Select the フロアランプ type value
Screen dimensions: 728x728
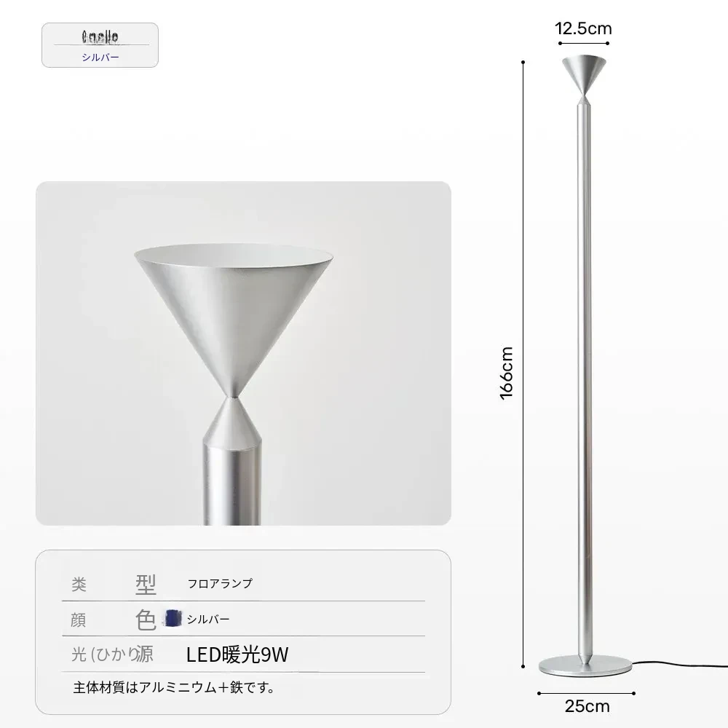tap(220, 583)
